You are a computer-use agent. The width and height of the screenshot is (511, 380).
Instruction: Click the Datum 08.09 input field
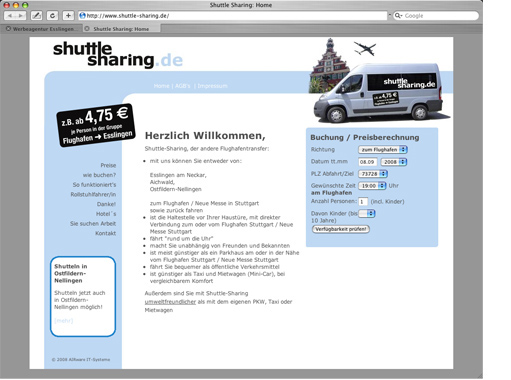pyautogui.click(x=368, y=162)
